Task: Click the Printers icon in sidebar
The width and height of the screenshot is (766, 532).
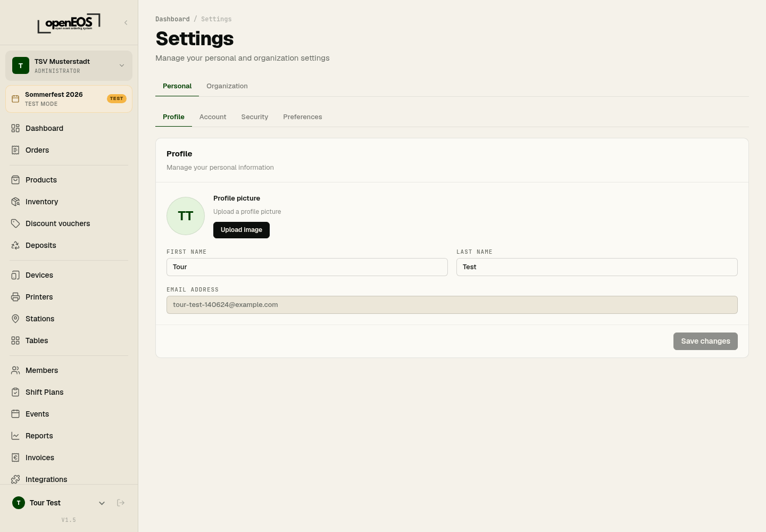Action: (x=15, y=297)
